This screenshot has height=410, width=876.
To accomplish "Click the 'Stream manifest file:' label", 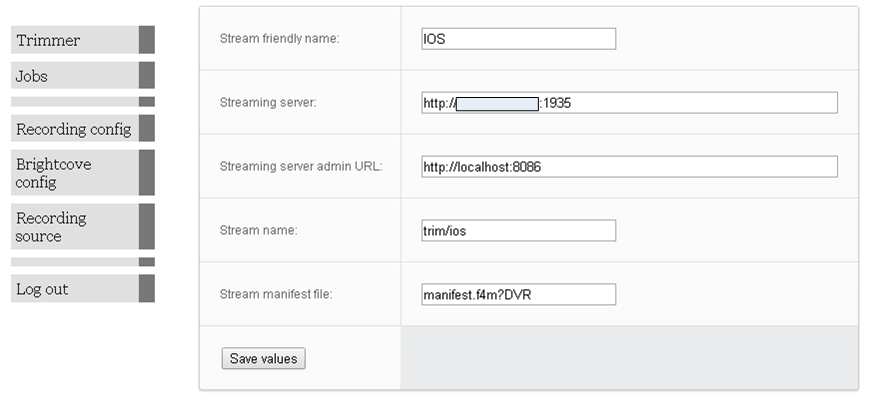I will point(275,294).
